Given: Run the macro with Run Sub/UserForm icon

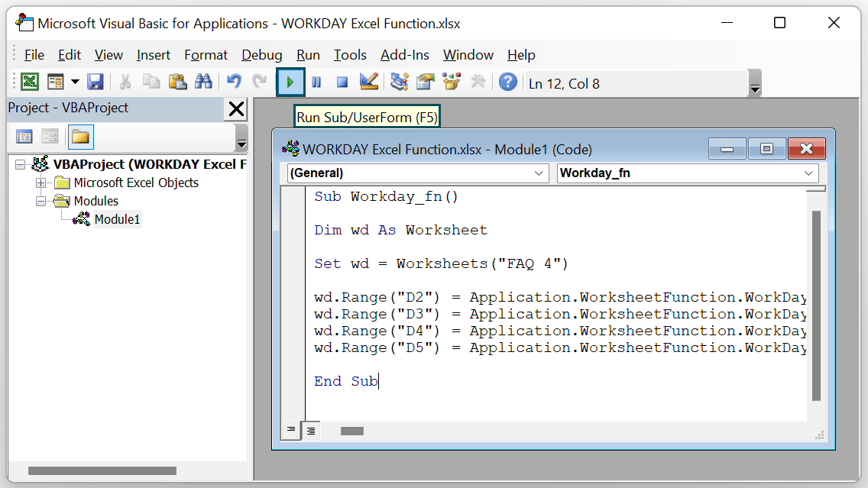Looking at the screenshot, I should 290,82.
